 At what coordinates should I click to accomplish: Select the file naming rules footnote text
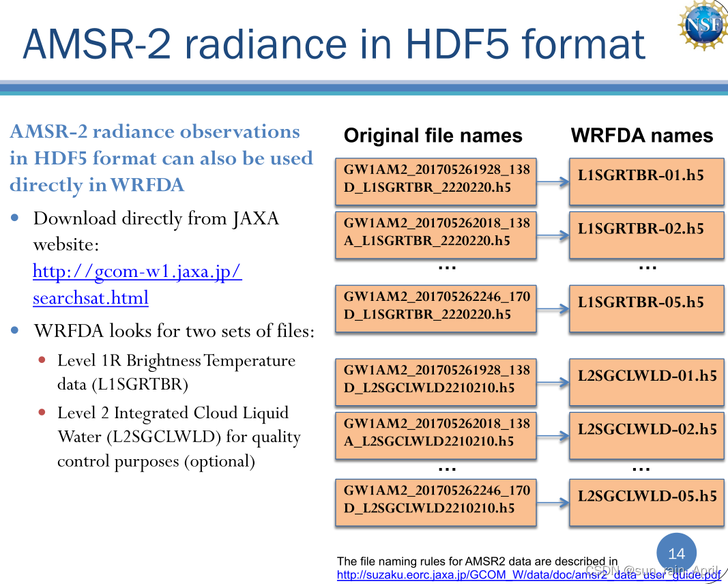click(x=478, y=561)
